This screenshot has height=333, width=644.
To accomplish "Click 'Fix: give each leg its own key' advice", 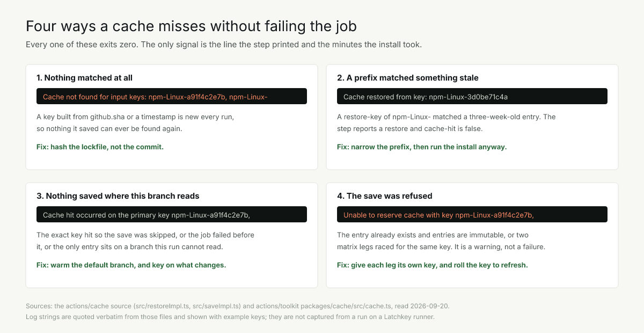I will [433, 265].
